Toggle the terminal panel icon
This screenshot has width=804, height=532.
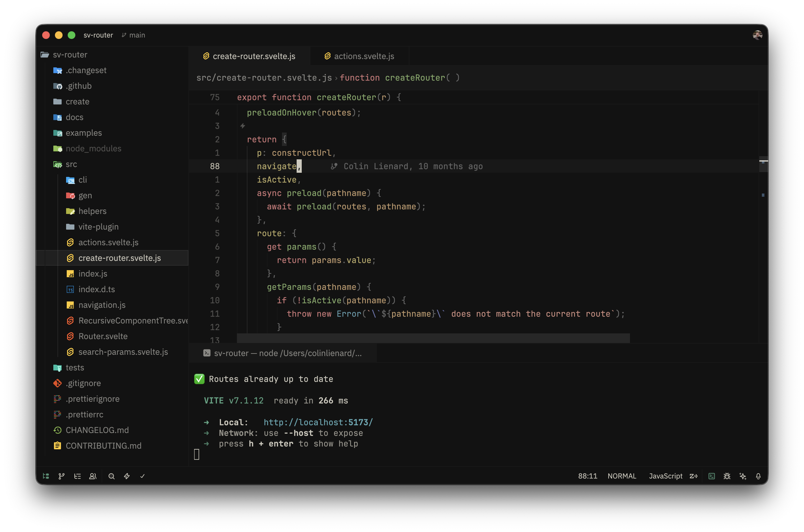(x=711, y=476)
